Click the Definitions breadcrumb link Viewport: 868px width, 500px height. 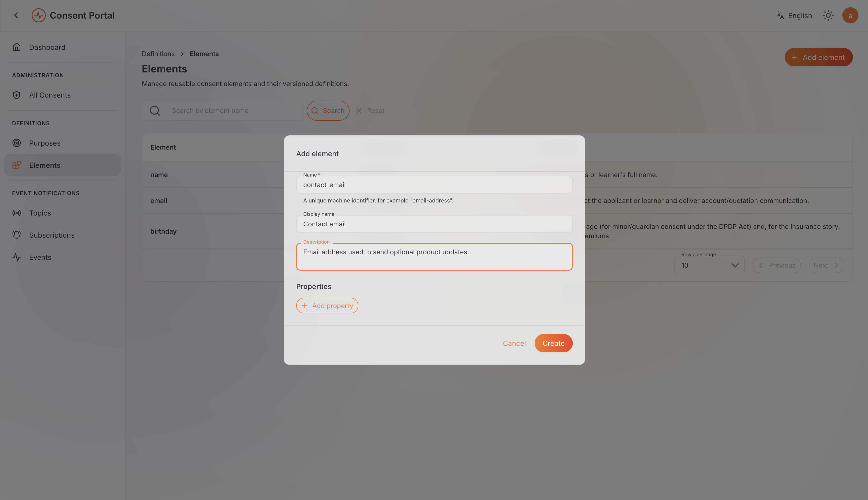[158, 54]
